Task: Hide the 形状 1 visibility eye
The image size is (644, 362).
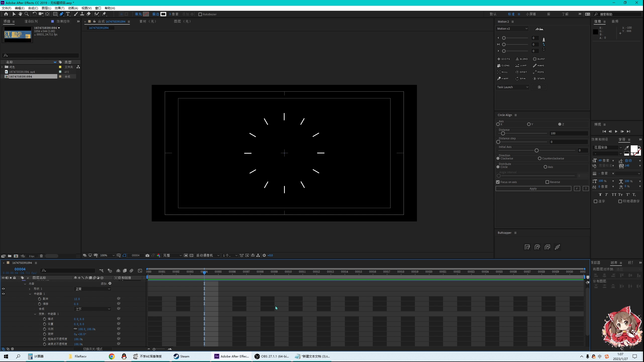Action: point(3,289)
